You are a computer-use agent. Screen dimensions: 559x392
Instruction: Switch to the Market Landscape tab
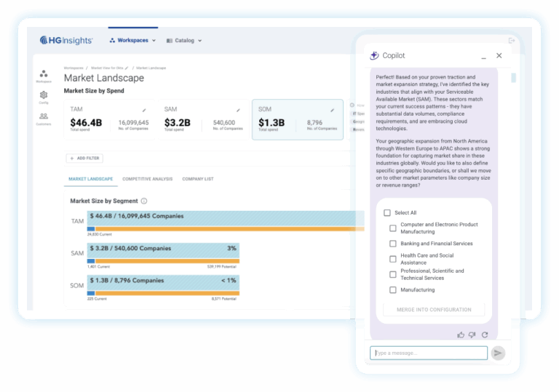tap(90, 179)
